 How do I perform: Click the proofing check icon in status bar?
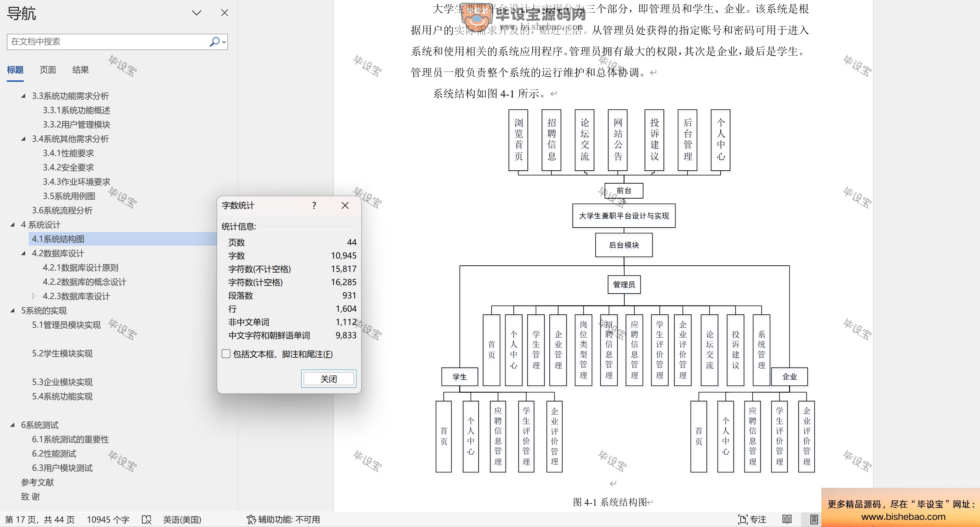[146, 520]
